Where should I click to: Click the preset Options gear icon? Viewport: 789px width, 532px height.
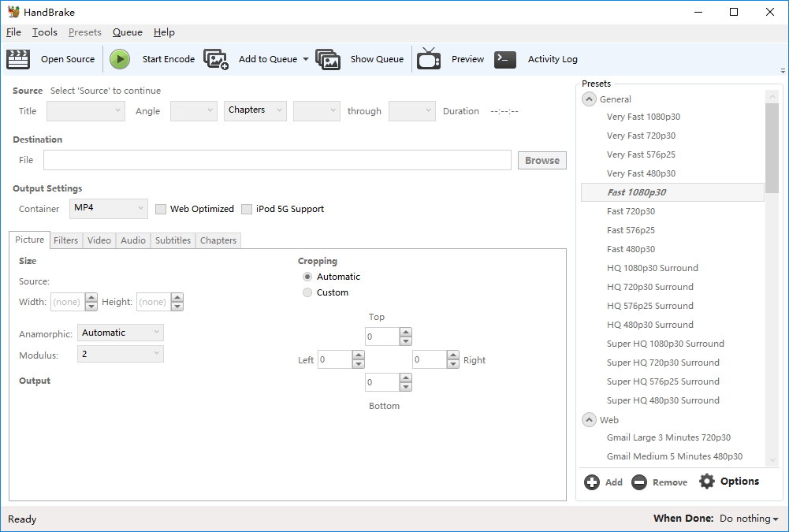pos(707,482)
